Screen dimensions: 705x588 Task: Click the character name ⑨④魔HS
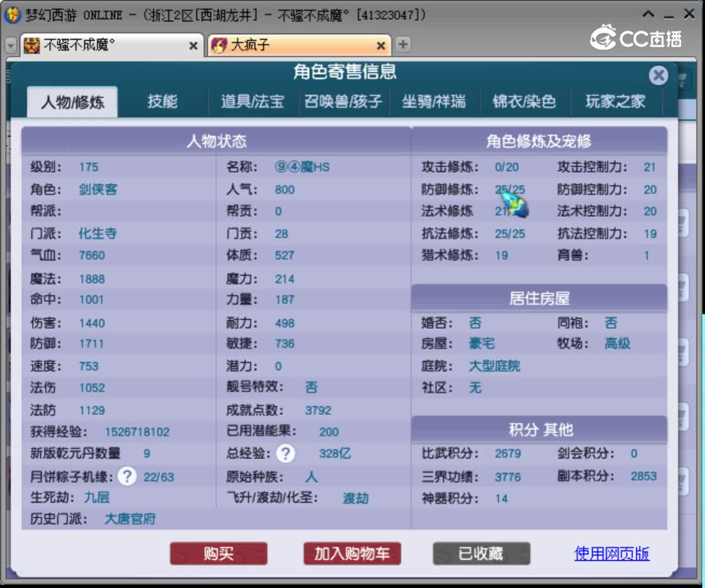[302, 167]
